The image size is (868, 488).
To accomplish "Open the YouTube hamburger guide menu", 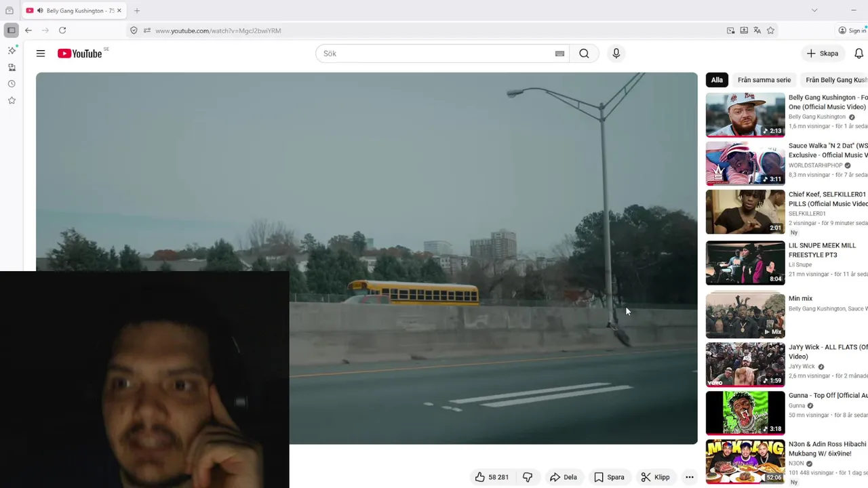I will tap(41, 54).
